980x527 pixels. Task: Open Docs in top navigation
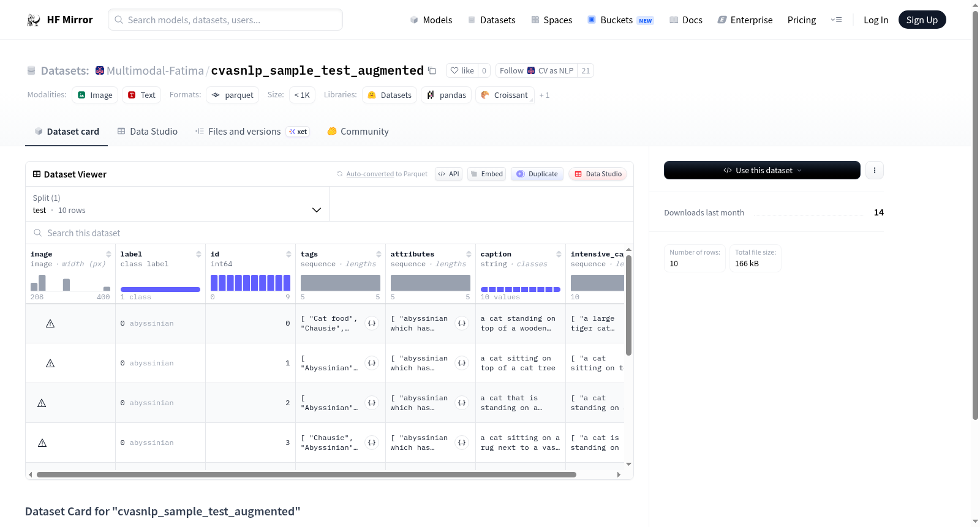coord(685,20)
